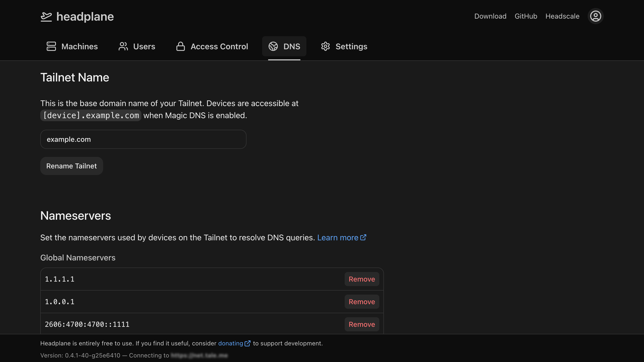Remove the 2606:4700:4700::1111 nameserver
Image resolution: width=644 pixels, height=362 pixels.
pos(362,324)
